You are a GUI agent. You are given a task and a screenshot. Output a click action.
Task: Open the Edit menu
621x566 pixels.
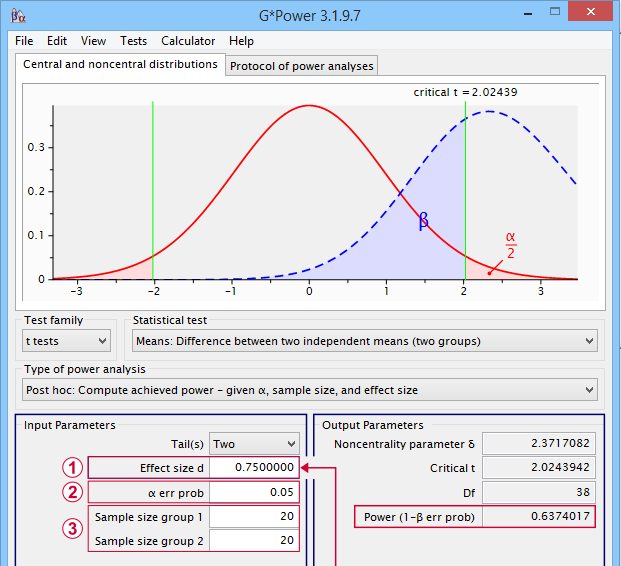[x=57, y=41]
